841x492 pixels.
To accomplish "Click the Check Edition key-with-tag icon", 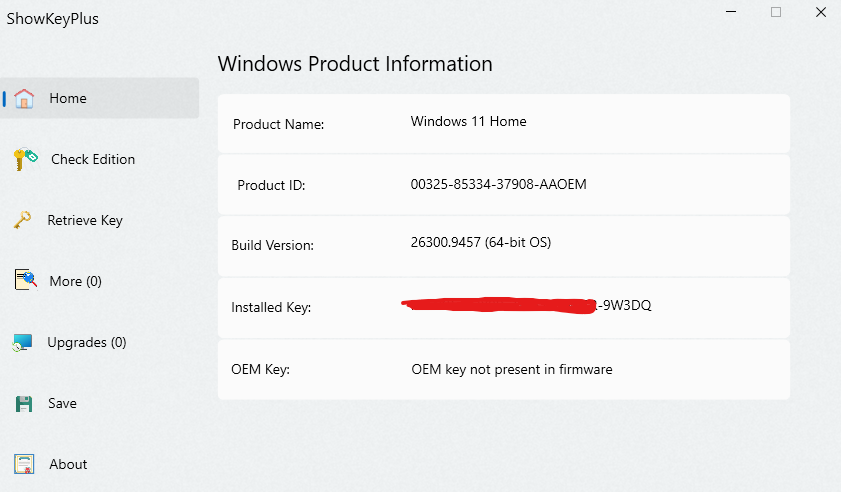I will pyautogui.click(x=25, y=159).
